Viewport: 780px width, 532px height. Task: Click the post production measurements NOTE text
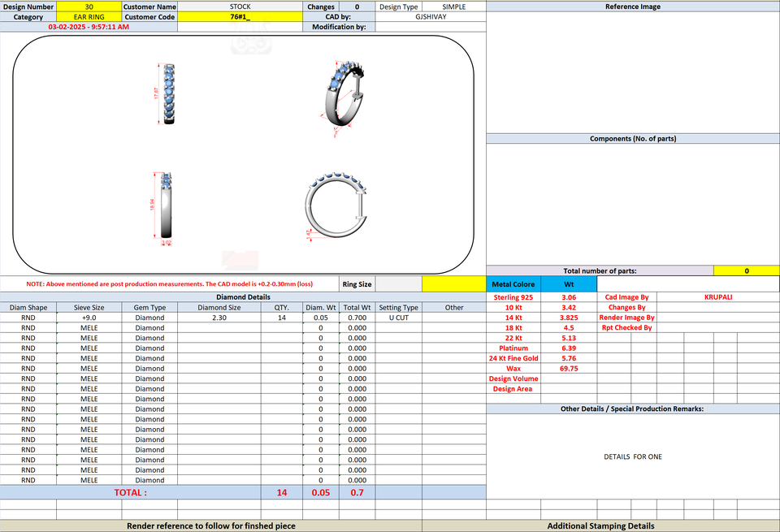coord(170,284)
